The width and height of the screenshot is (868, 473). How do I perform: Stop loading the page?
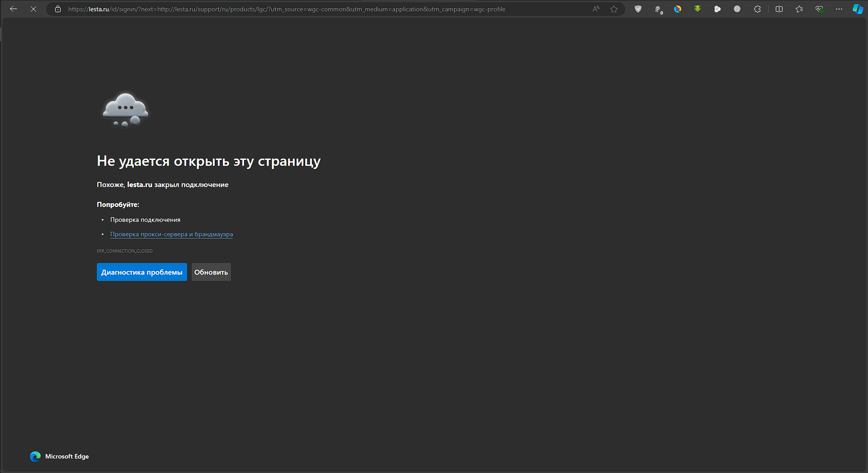[x=33, y=9]
